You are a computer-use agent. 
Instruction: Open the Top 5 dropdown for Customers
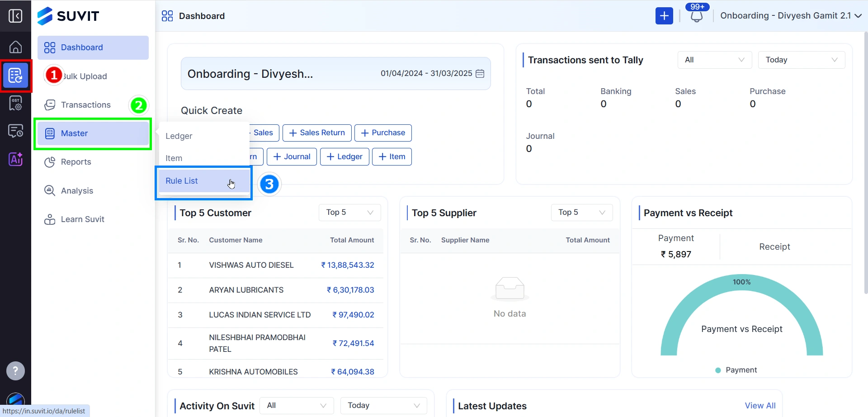[349, 212]
